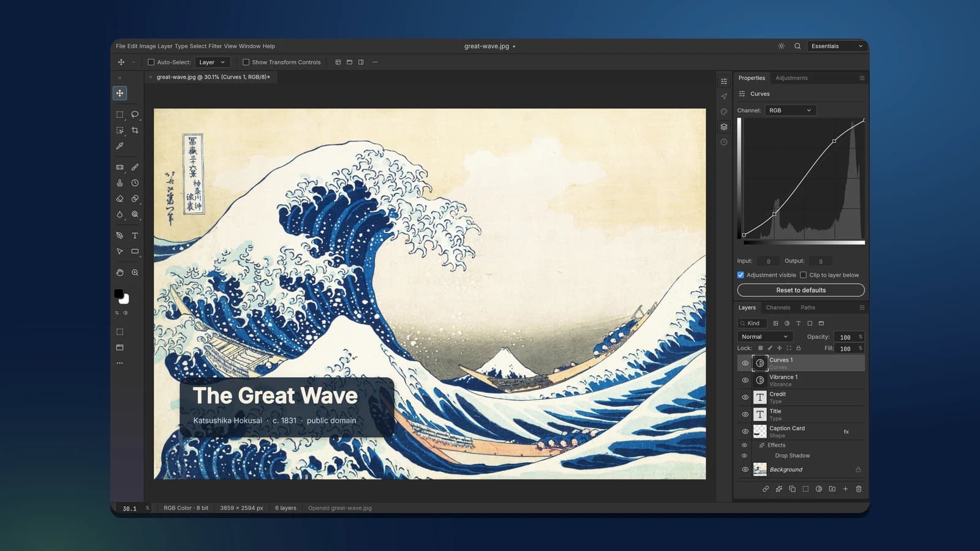Open the Channel RGB dropdown

pos(791,110)
